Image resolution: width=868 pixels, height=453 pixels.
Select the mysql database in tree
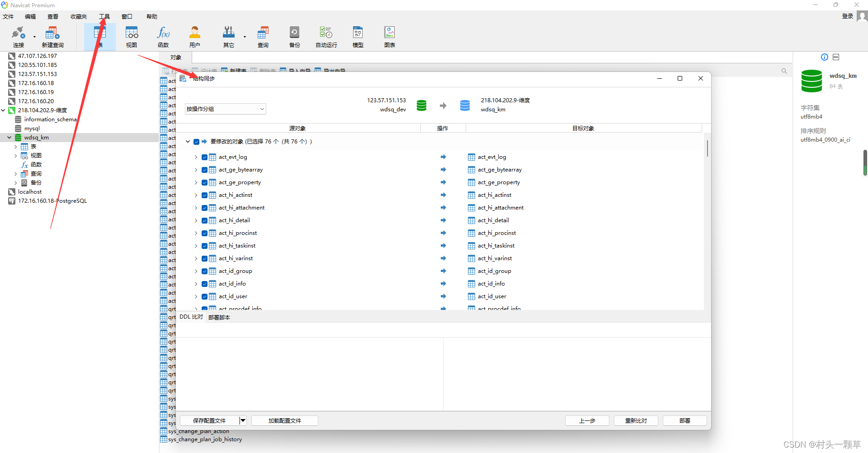pos(32,129)
